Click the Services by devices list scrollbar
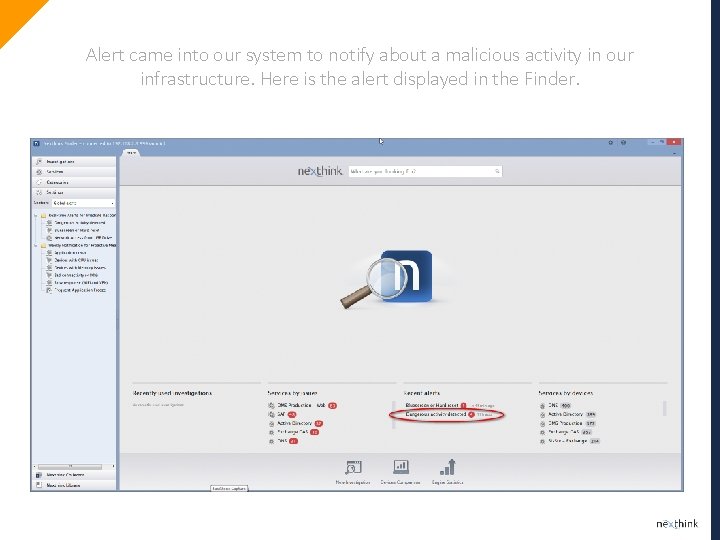720x540 pixels. coord(664,408)
